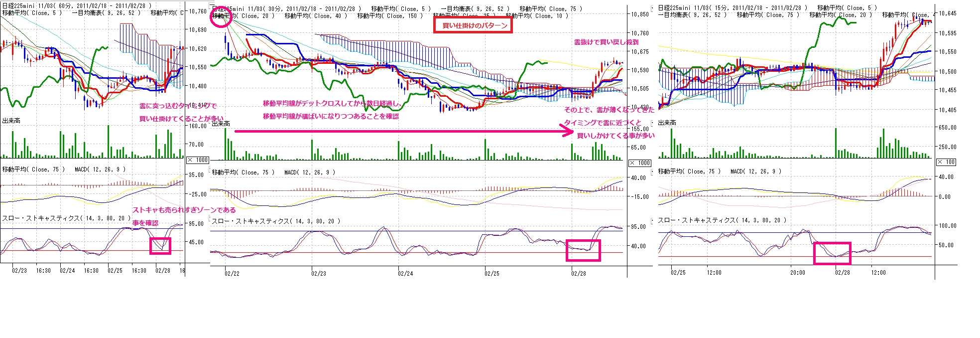Click the pane handle beside 15-minute スロー・ストキャスティクス

(x=653, y=220)
